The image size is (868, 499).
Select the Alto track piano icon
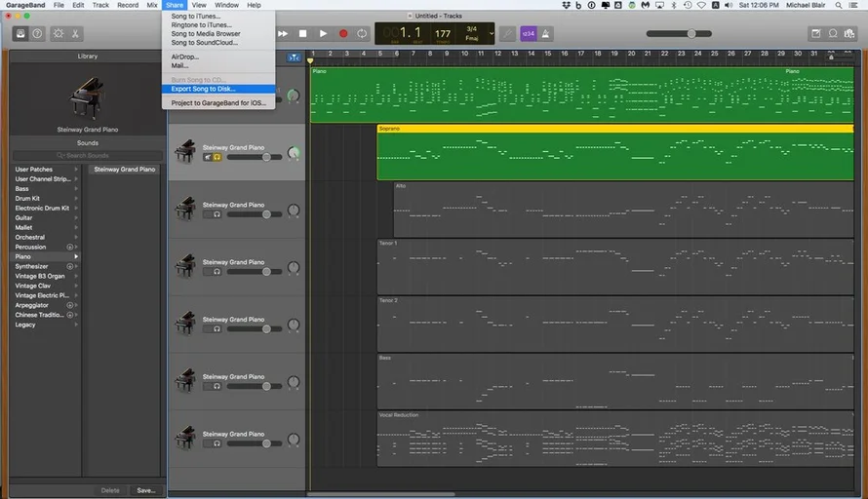[185, 210]
